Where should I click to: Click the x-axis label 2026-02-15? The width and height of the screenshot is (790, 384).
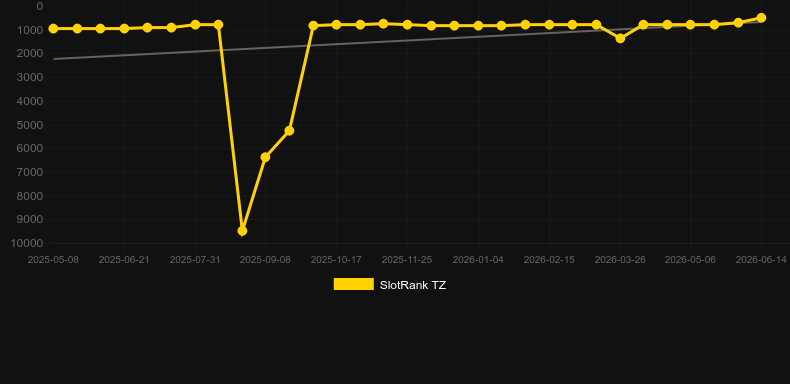(x=549, y=260)
